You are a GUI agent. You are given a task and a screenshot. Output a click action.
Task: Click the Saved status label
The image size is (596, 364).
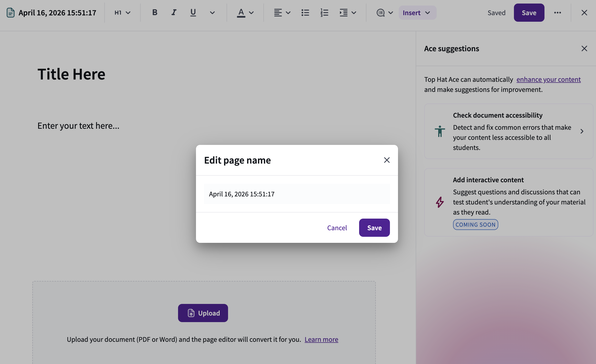pos(496,13)
